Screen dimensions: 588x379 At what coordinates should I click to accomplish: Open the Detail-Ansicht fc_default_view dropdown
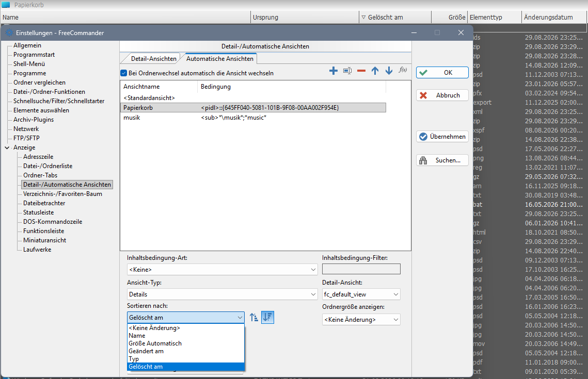tap(361, 294)
